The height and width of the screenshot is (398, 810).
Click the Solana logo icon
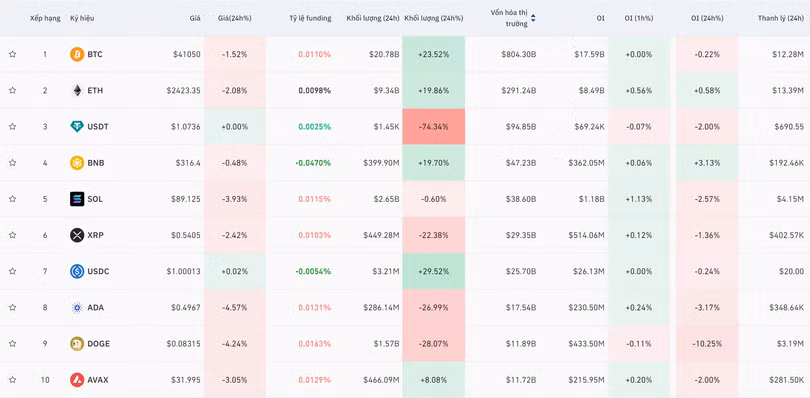[x=77, y=199]
